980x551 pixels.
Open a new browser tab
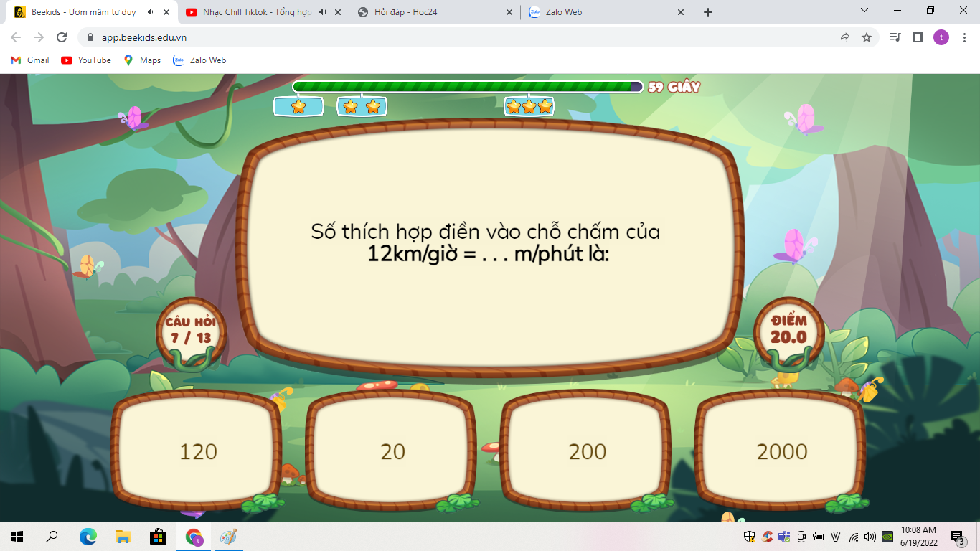(x=708, y=12)
